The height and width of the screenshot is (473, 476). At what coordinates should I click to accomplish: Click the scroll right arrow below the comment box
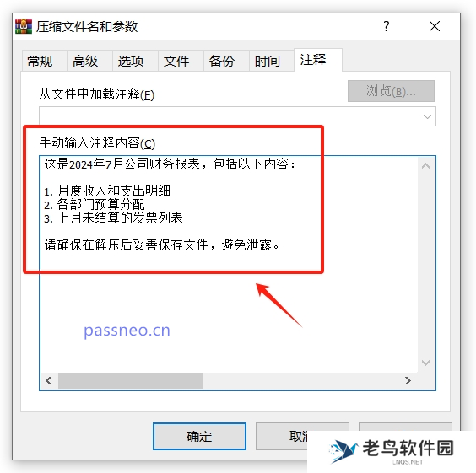pos(408,380)
